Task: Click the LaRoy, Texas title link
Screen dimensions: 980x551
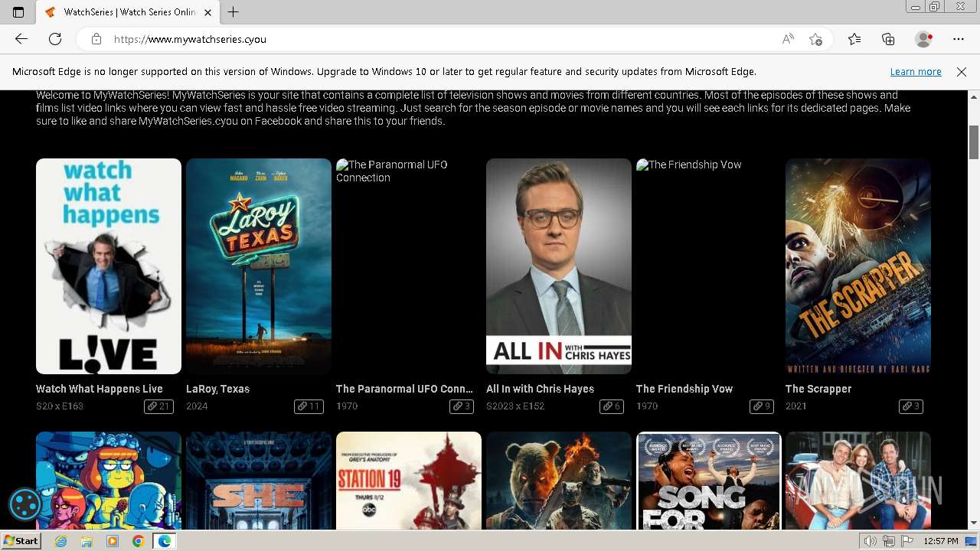Action: pos(217,389)
